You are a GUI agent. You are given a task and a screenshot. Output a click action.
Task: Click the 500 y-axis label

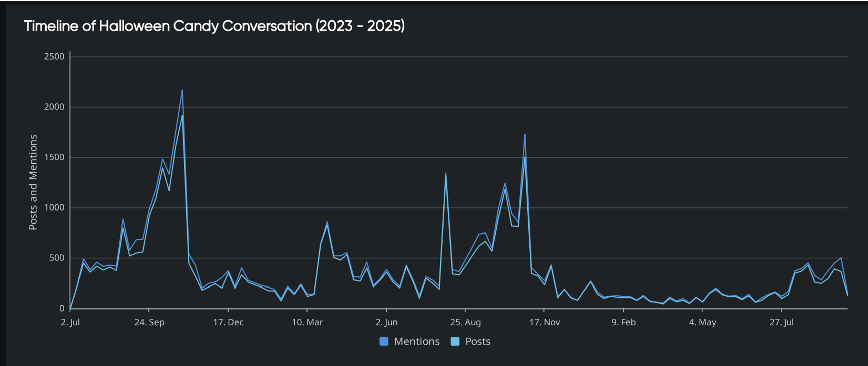pos(56,258)
